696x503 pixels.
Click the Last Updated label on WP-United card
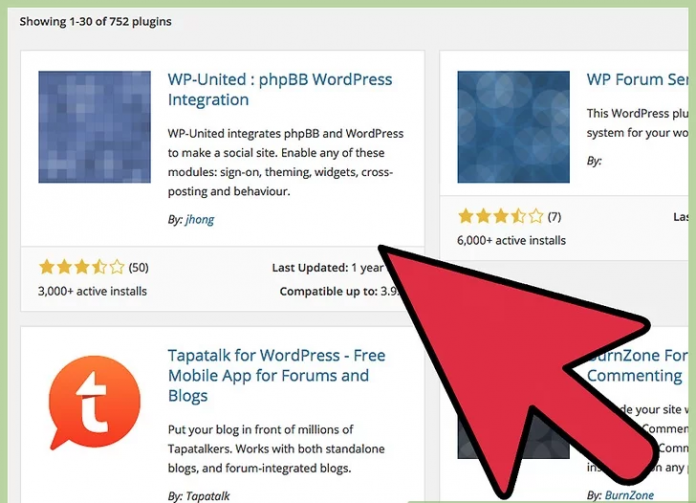310,268
